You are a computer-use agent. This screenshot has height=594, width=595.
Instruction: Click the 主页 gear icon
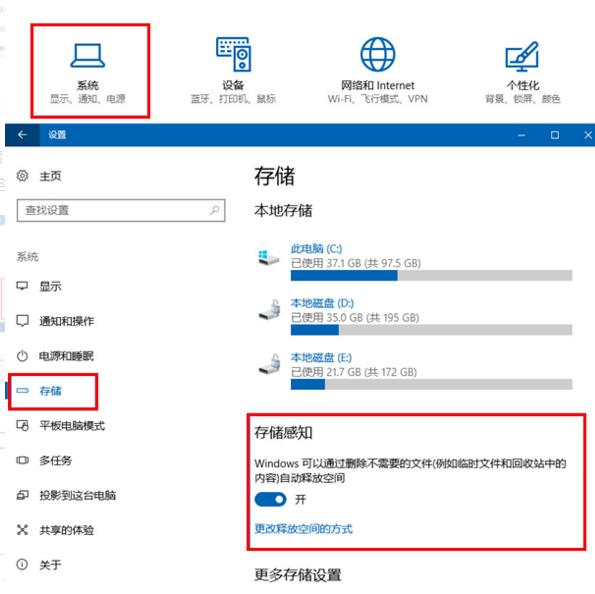(x=22, y=176)
